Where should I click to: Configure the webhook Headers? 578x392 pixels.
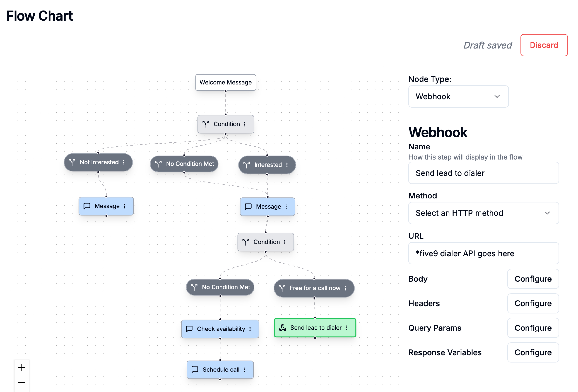[533, 303]
